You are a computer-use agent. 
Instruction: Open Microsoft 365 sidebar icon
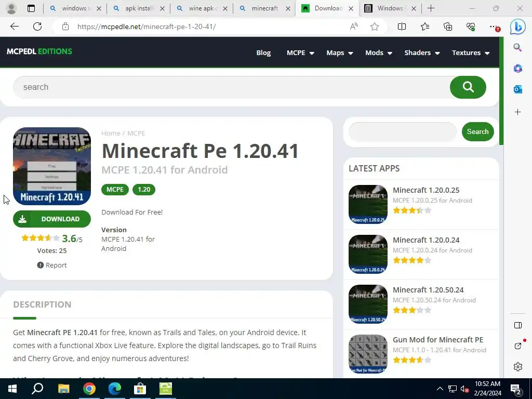point(517,68)
